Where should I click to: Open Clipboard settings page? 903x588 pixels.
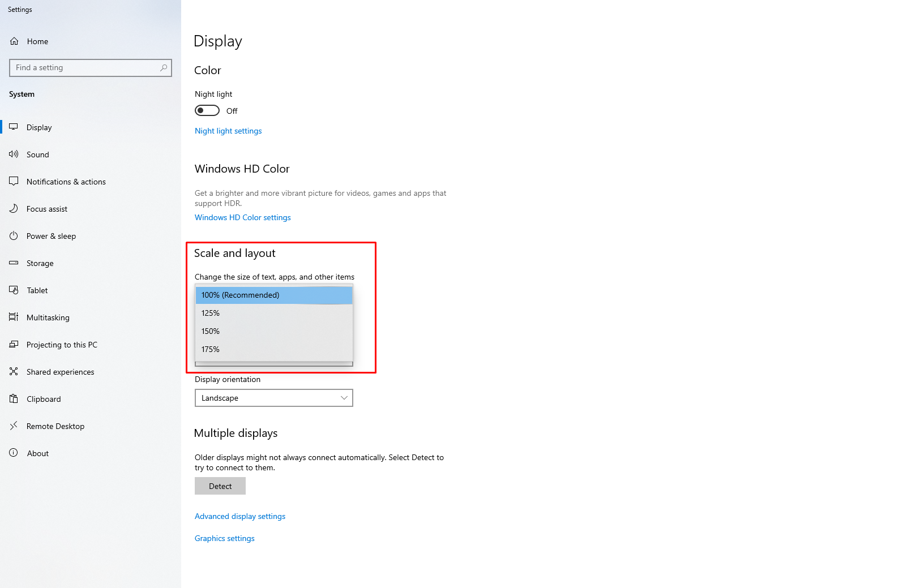pos(91,399)
